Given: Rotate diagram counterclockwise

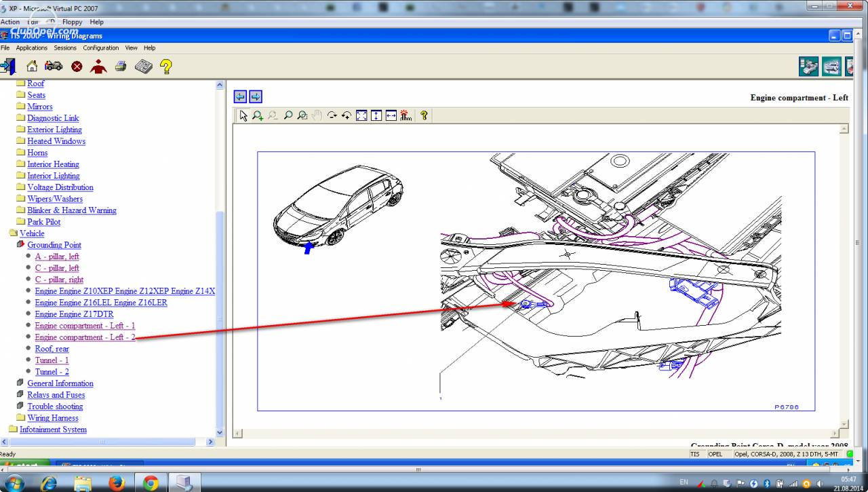Looking at the screenshot, I should click(347, 116).
